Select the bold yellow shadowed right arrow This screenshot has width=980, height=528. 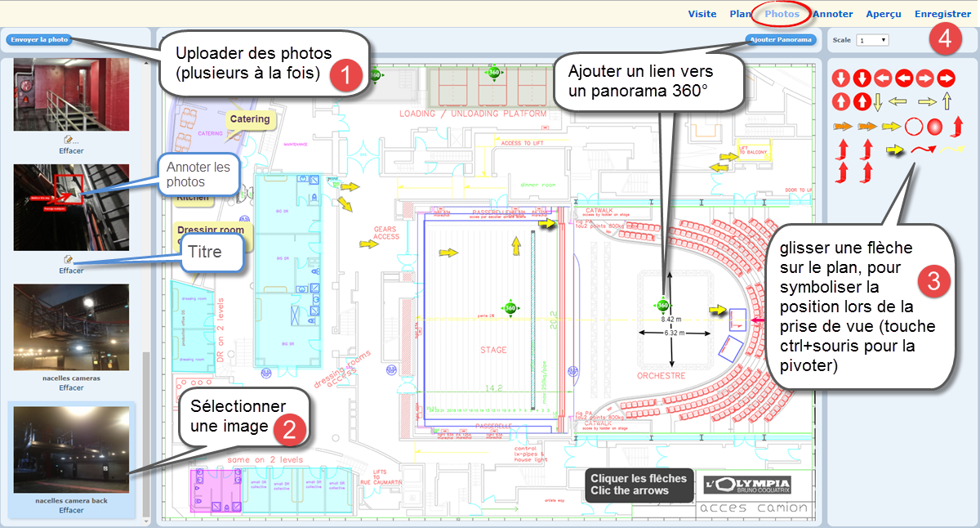[x=897, y=150]
